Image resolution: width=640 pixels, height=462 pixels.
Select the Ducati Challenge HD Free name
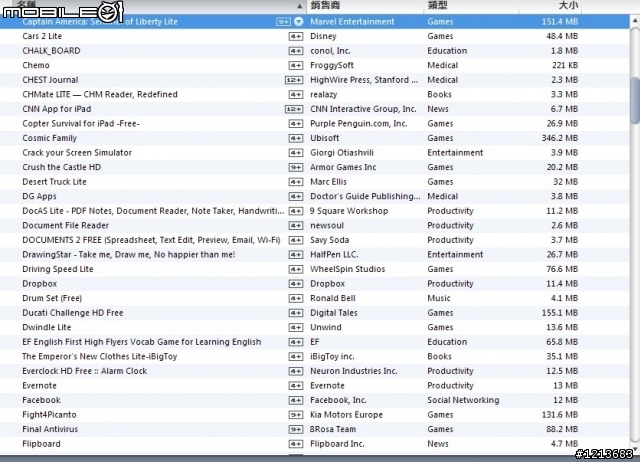73,313
